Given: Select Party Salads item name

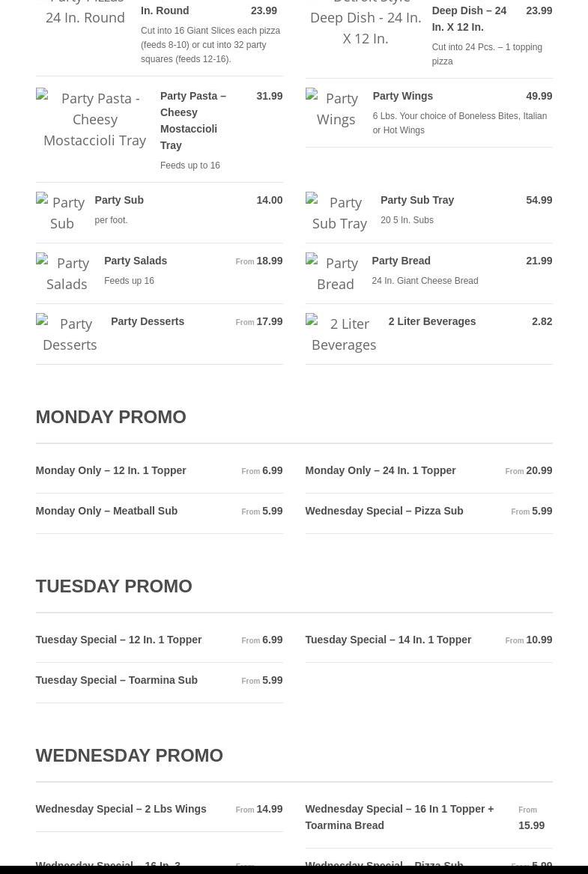Looking at the screenshot, I should [136, 261].
